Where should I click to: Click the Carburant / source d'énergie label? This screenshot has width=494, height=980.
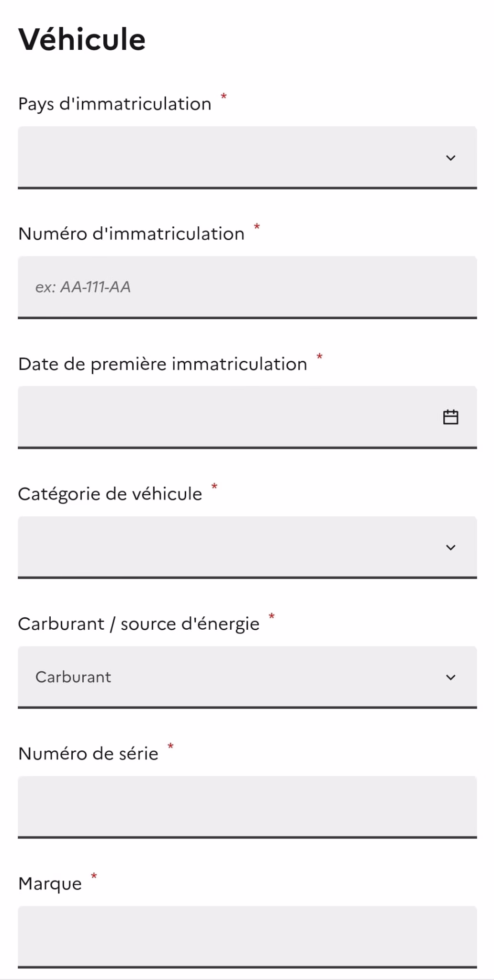pyautogui.click(x=139, y=624)
